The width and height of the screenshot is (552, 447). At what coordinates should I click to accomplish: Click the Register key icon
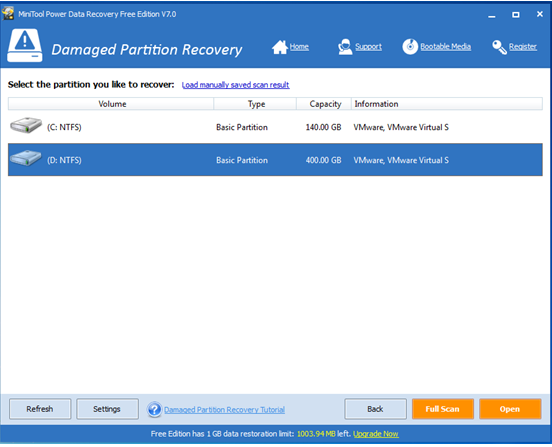(499, 47)
